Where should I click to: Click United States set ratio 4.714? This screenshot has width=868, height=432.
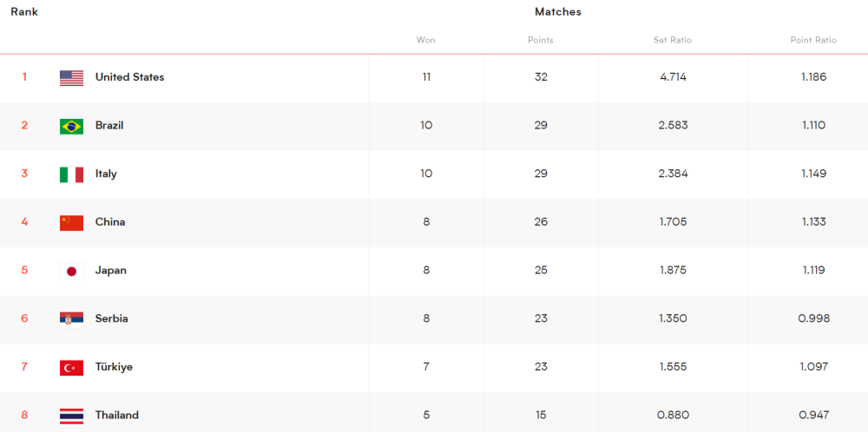(673, 77)
